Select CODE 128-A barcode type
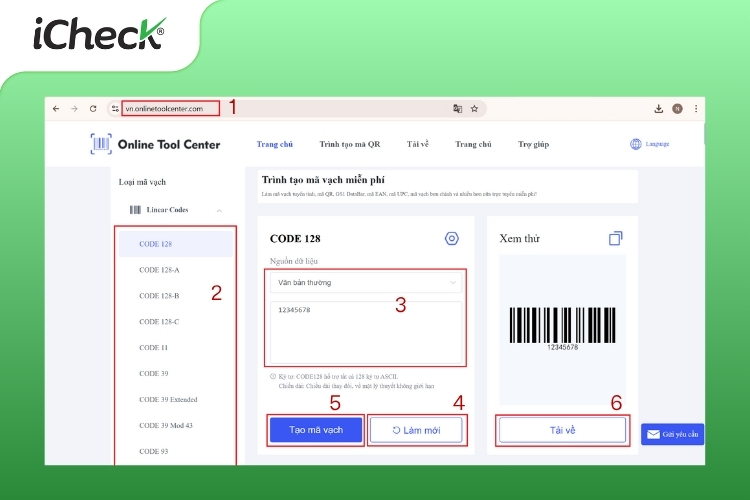The height and width of the screenshot is (500, 750). click(159, 270)
